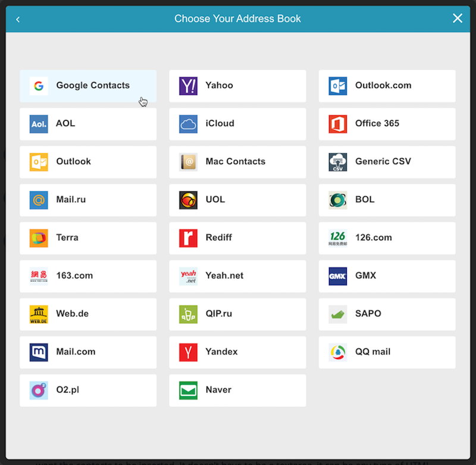Click the O2.pl pink circle icon
The image size is (476, 465).
39,391
